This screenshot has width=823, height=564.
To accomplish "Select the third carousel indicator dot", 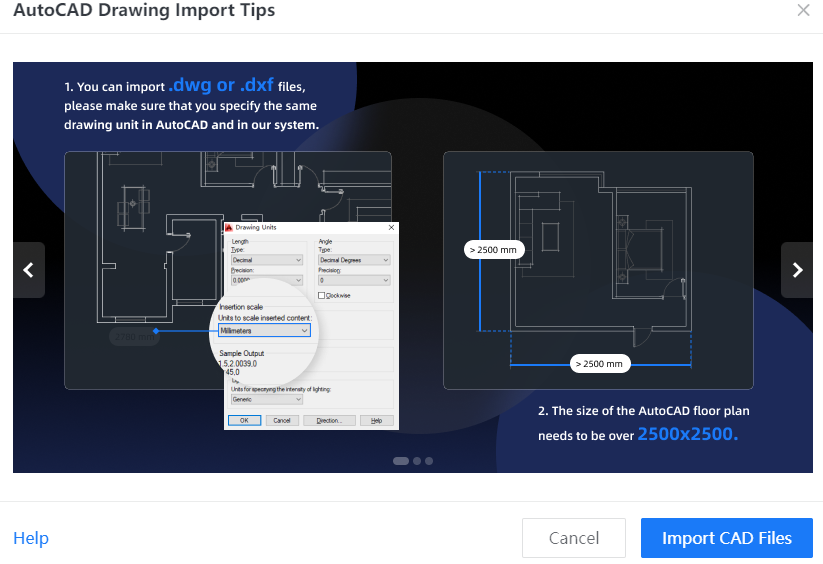I will (x=429, y=461).
